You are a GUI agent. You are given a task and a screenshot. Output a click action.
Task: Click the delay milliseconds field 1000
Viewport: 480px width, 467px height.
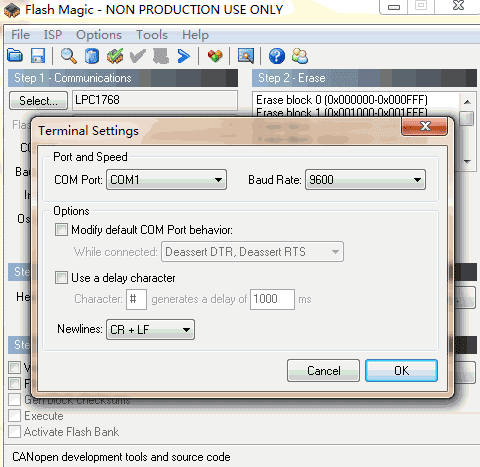pos(272,299)
